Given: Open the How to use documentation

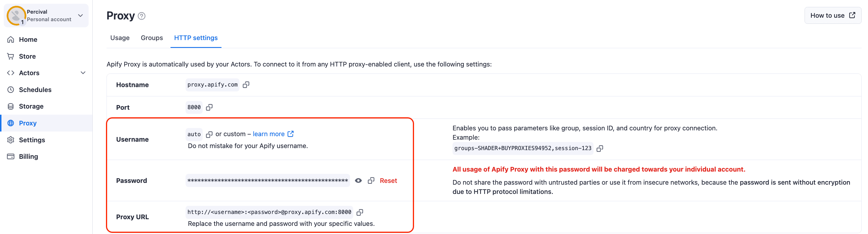Looking at the screenshot, I should click(x=832, y=15).
